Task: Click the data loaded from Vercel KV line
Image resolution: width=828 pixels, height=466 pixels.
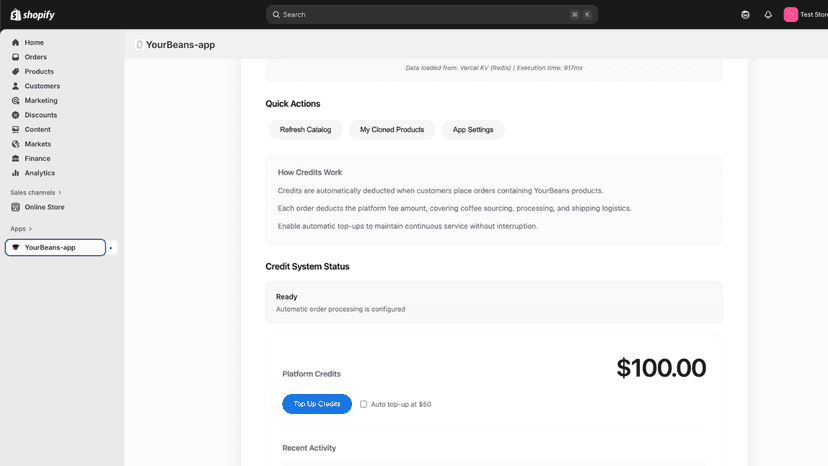Action: coord(494,68)
